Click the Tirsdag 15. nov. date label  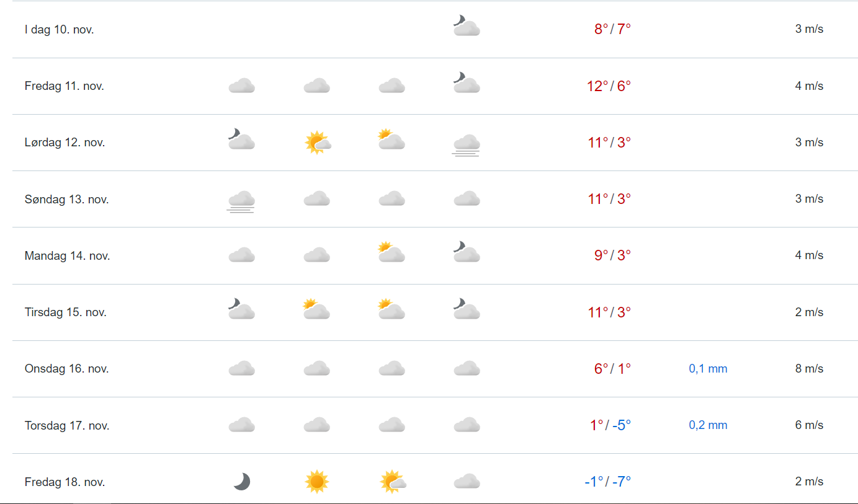pos(66,312)
